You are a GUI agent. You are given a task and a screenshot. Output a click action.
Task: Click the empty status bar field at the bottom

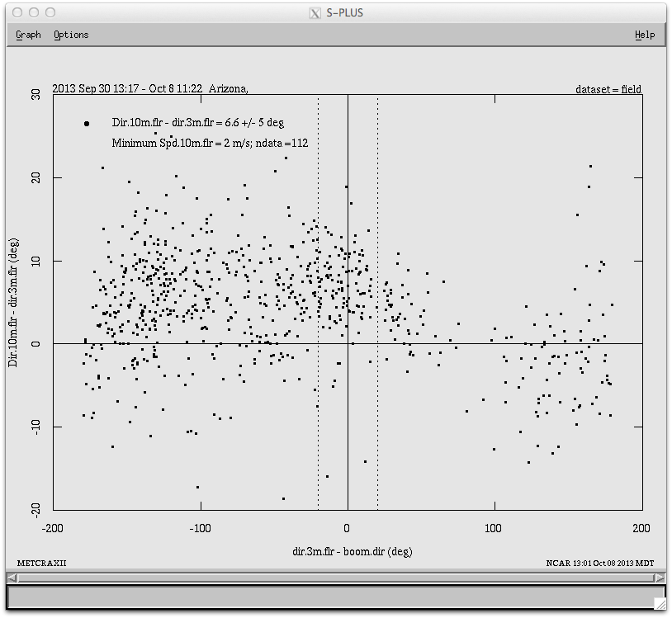click(x=330, y=597)
